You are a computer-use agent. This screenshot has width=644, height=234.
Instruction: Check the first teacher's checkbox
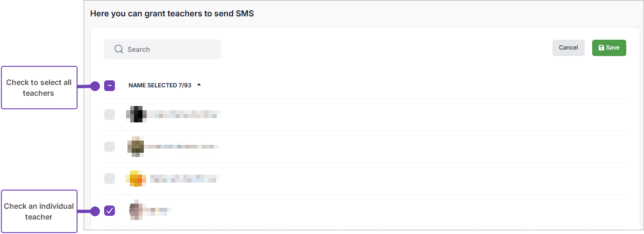click(109, 114)
